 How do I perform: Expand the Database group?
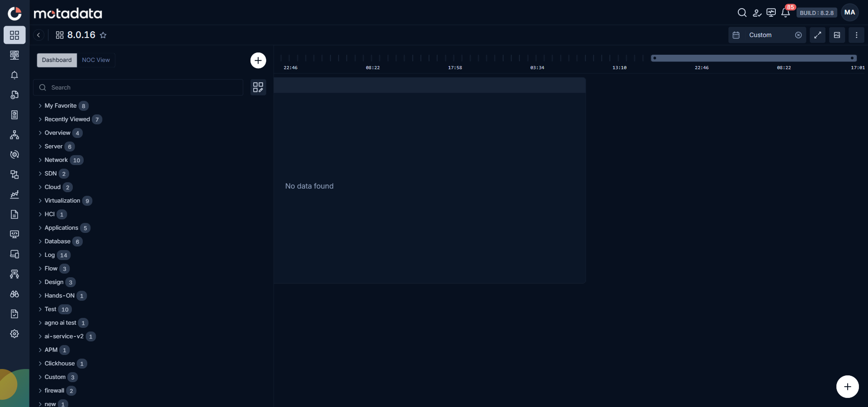(x=40, y=241)
